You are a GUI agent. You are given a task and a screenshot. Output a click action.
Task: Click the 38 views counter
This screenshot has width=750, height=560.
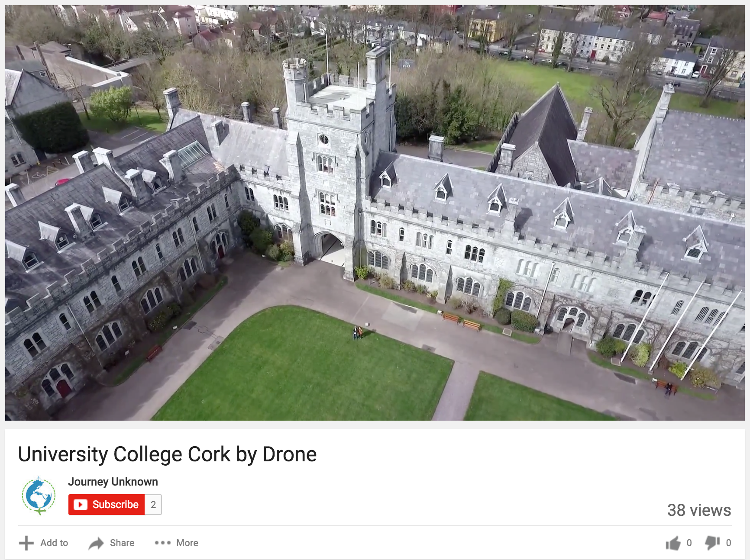pos(699,510)
